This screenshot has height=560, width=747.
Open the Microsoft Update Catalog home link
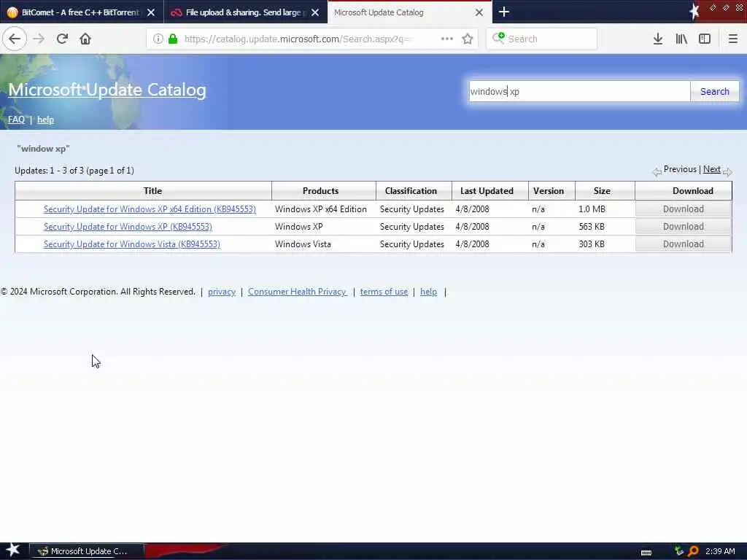click(107, 90)
